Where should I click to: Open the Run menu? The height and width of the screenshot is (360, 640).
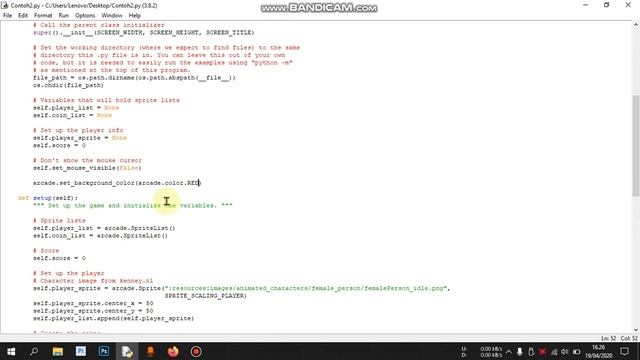(x=64, y=16)
